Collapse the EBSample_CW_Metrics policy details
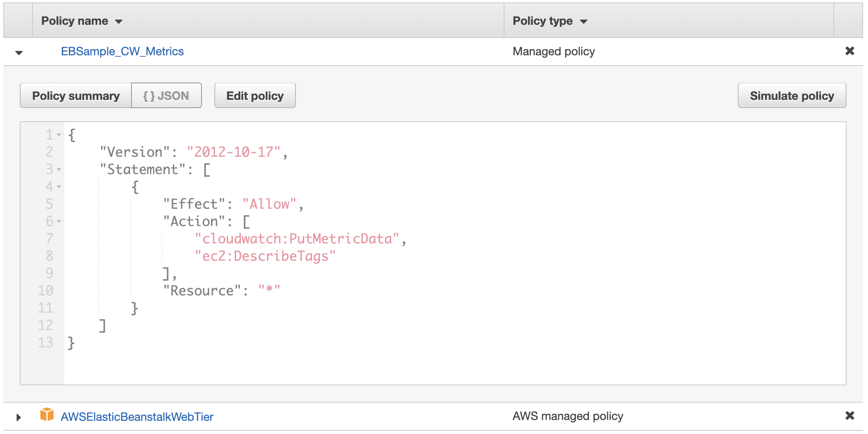 [18, 52]
